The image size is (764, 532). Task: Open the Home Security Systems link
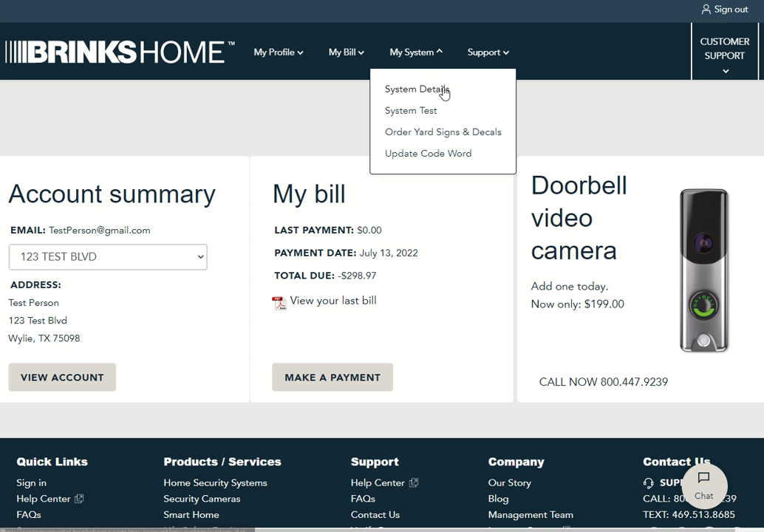215,482
